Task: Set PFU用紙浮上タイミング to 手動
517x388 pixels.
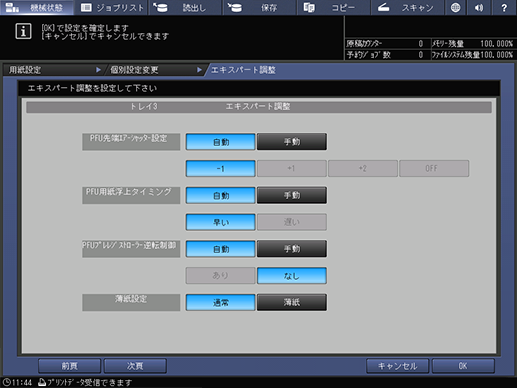Action: point(292,195)
